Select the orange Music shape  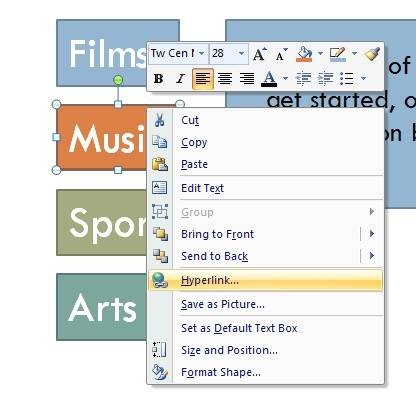click(102, 137)
